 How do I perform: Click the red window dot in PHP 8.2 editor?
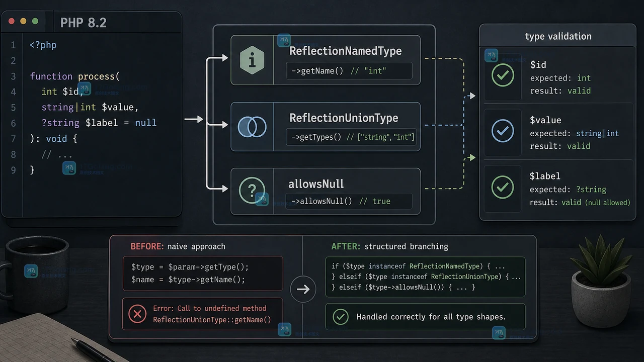pyautogui.click(x=12, y=22)
